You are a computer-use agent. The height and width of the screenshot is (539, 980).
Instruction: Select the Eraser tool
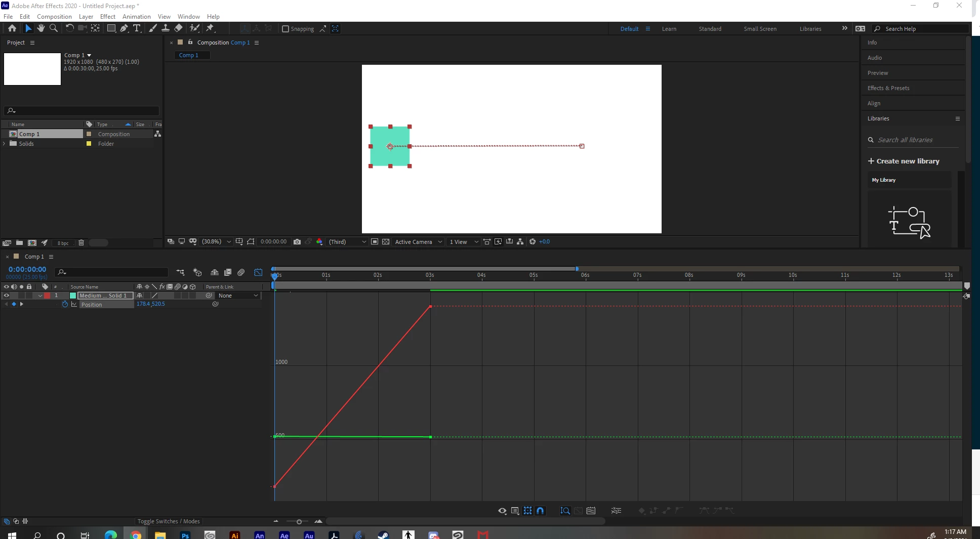coord(178,28)
